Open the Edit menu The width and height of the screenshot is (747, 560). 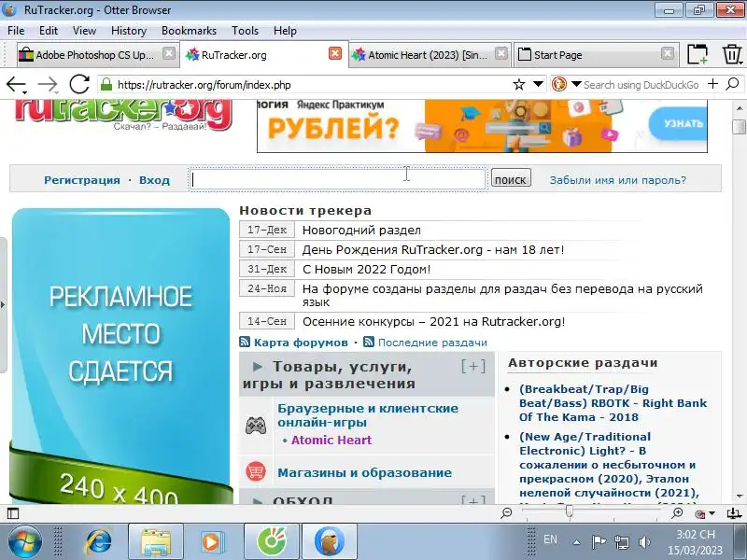pos(49,31)
